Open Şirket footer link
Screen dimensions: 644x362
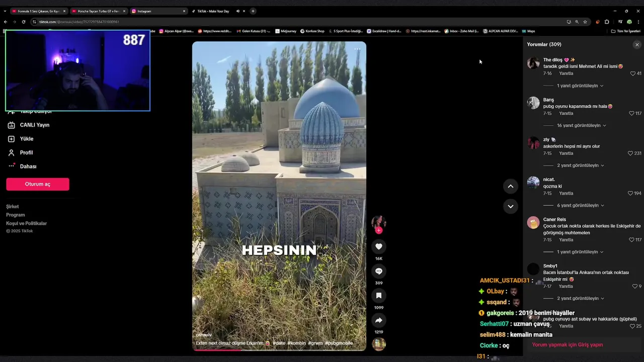click(x=13, y=207)
